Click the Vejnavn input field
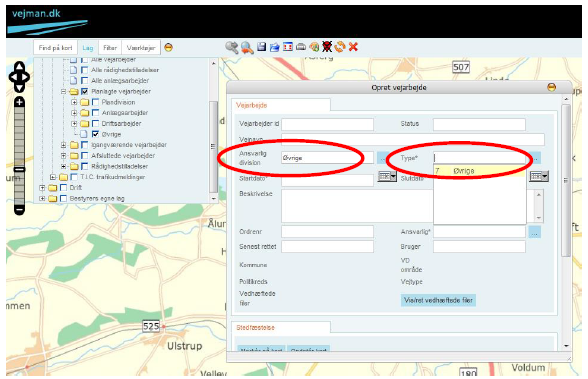This screenshot has height=379, width=588. click(x=413, y=139)
